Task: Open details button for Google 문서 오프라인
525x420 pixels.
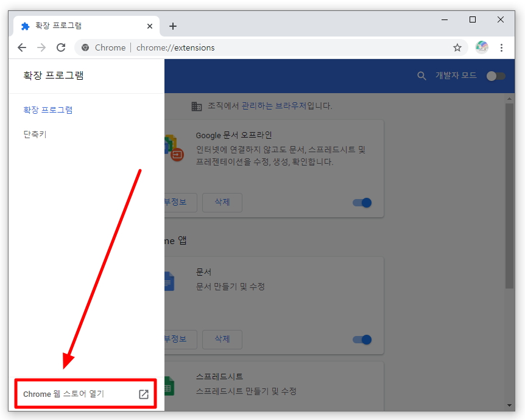Action: point(180,202)
